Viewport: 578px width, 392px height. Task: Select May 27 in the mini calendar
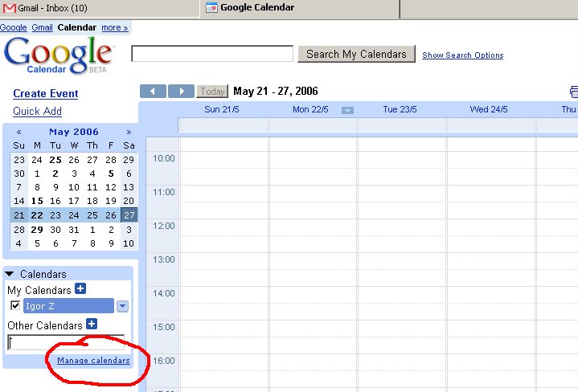(x=129, y=215)
